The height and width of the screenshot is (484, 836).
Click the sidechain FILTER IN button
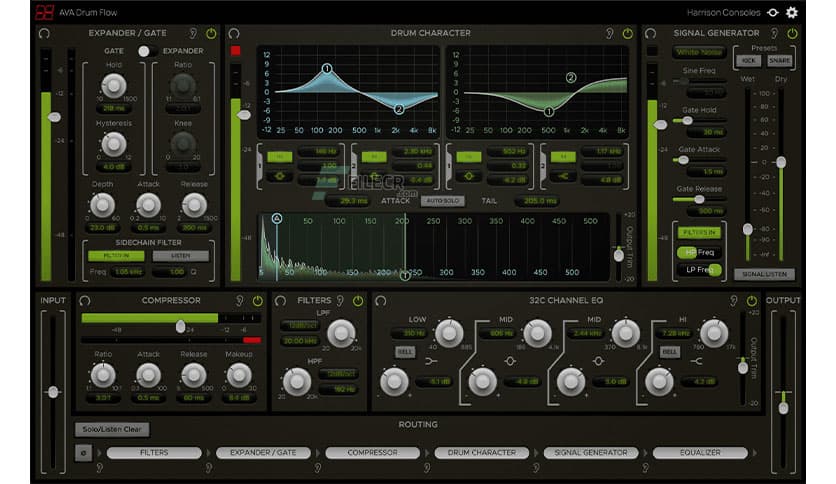[x=116, y=256]
